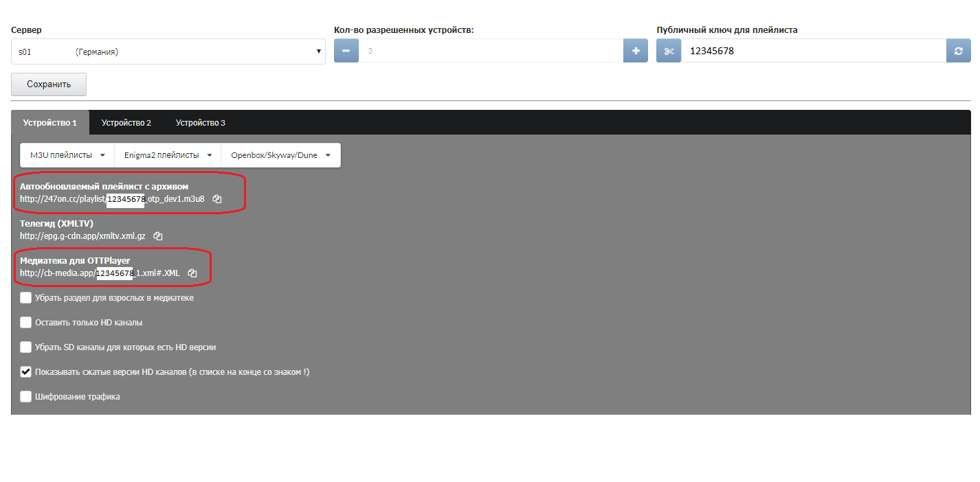Click the scissors icon beside the public key
Viewport: 980px width, 482px height.
[x=669, y=51]
